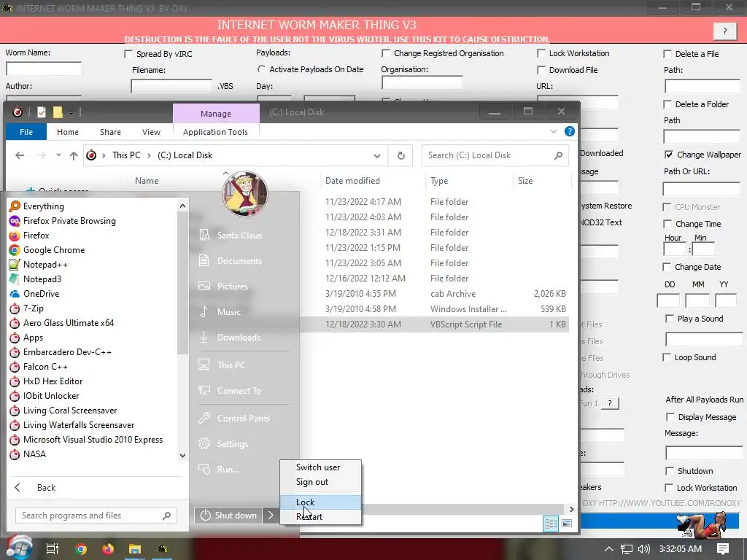
Task: Open Settings from Start menu
Action: tap(223, 444)
